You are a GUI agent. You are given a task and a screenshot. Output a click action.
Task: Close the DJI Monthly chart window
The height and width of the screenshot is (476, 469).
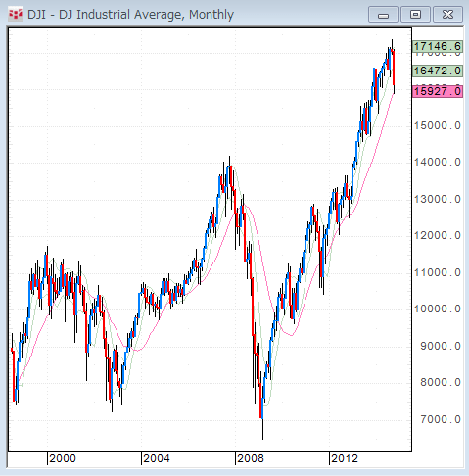coord(447,15)
